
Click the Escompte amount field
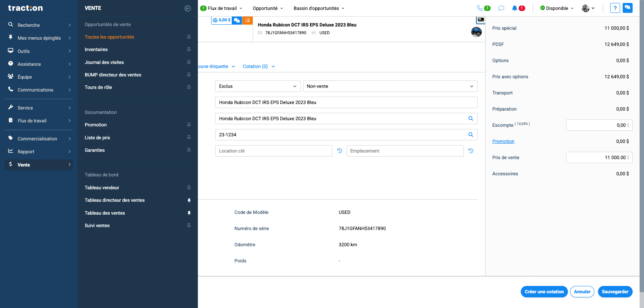pos(599,125)
